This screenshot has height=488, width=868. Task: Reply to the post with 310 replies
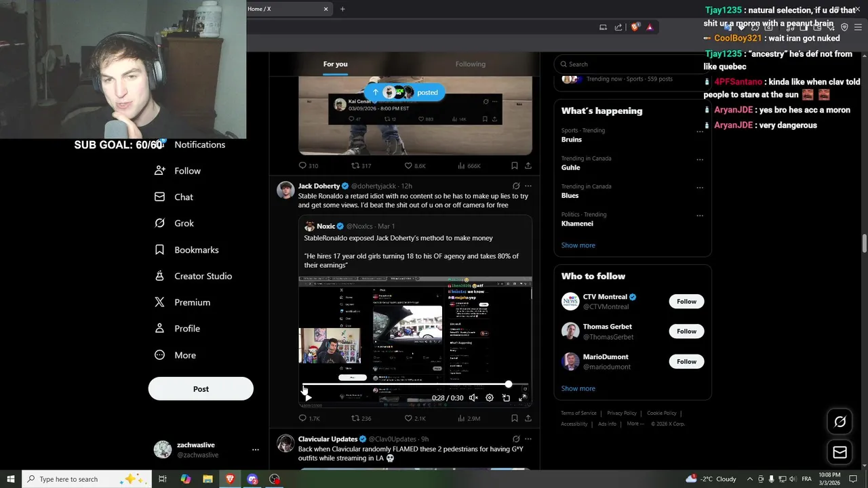309,166
